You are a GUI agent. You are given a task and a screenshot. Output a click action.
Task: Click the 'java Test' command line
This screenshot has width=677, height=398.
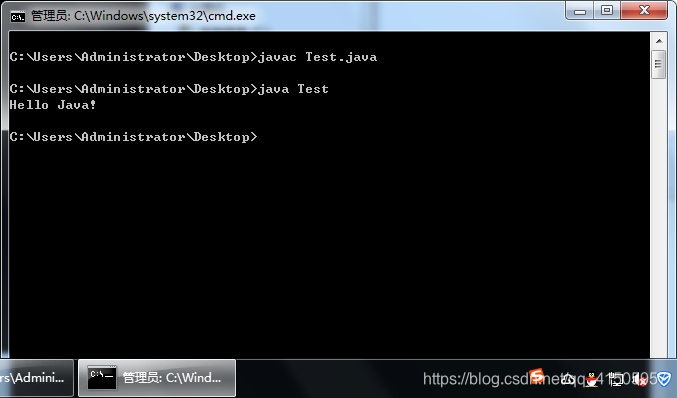pyautogui.click(x=169, y=89)
